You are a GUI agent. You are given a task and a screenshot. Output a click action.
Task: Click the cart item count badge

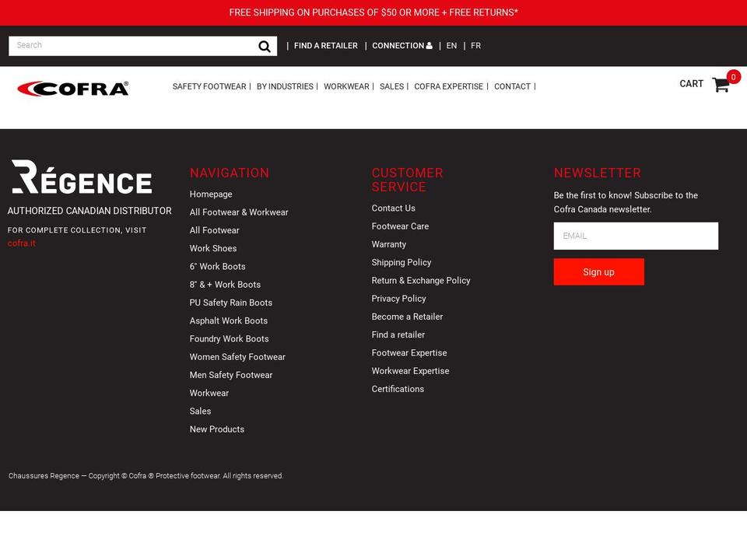point(733,77)
